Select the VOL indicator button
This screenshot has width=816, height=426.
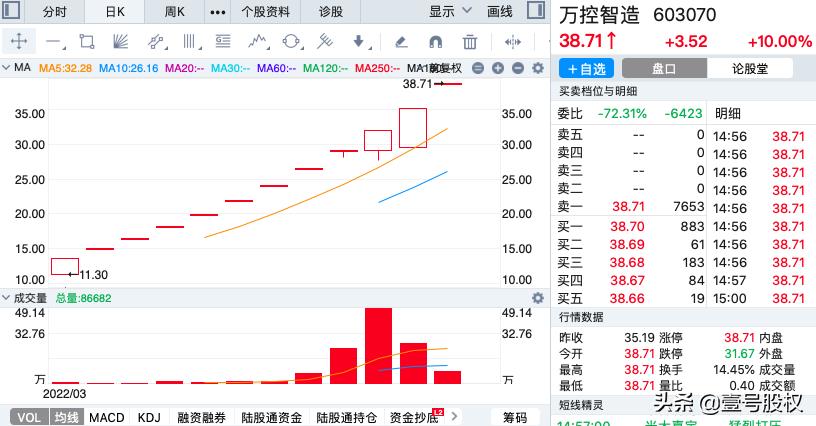[x=29, y=417]
